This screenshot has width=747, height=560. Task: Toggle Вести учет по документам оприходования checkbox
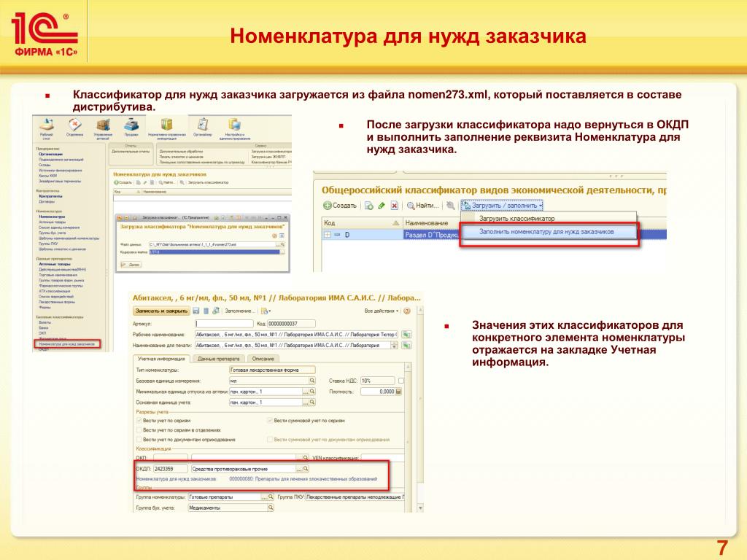(139, 440)
